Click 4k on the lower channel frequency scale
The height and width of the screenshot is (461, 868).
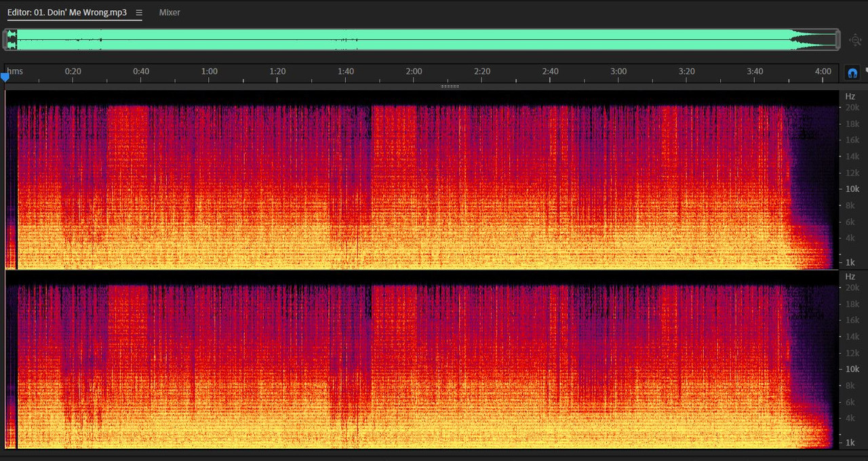[x=850, y=418]
